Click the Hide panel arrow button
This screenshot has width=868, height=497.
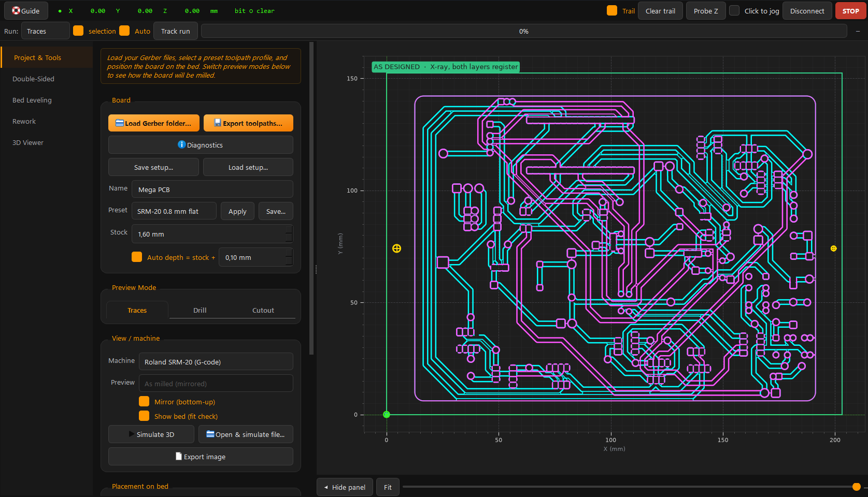coord(345,487)
